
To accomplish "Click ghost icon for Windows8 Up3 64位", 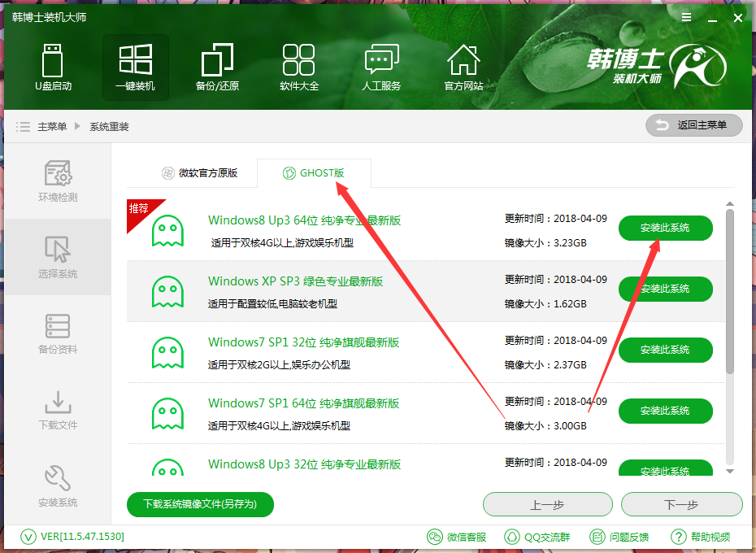I will [167, 231].
